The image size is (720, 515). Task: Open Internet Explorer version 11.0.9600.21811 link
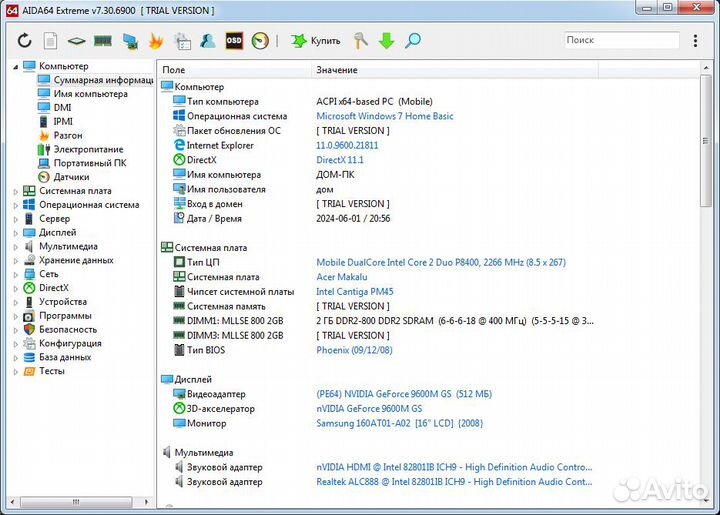pyautogui.click(x=347, y=146)
